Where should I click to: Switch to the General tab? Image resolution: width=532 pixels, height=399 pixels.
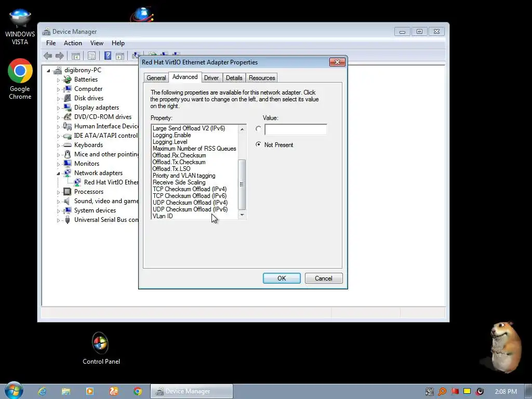[x=156, y=78]
